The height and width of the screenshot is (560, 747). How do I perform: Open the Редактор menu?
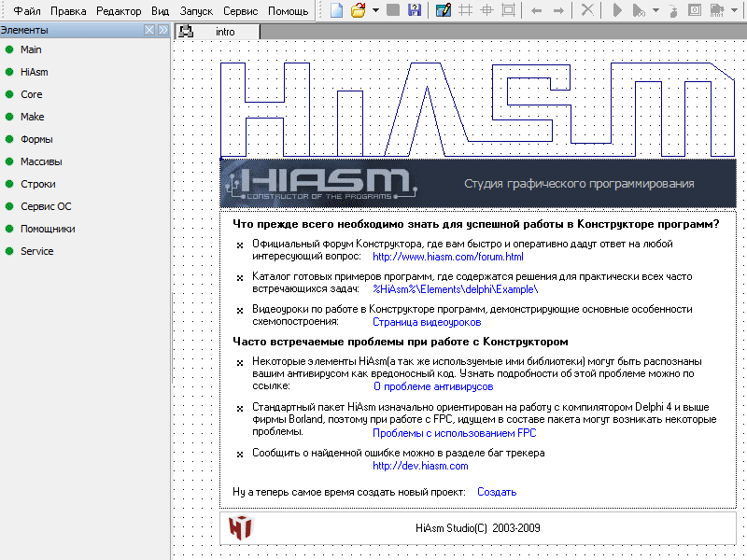119,11
